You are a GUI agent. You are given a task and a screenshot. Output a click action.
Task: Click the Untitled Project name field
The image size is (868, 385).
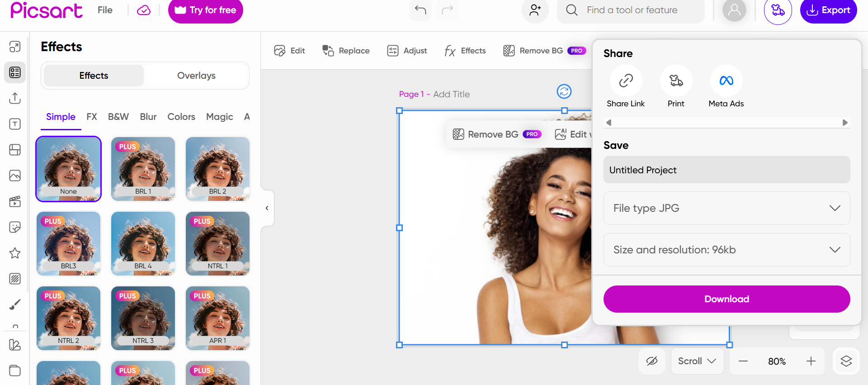coord(726,170)
